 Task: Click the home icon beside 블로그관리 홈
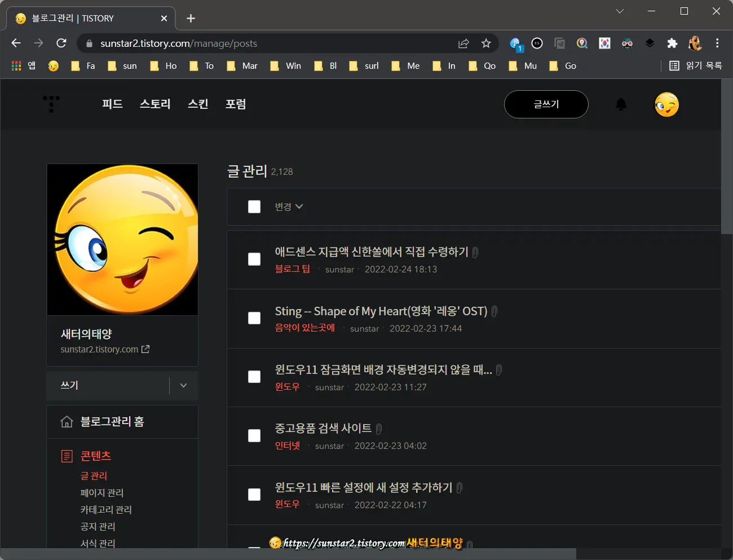pyautogui.click(x=67, y=421)
